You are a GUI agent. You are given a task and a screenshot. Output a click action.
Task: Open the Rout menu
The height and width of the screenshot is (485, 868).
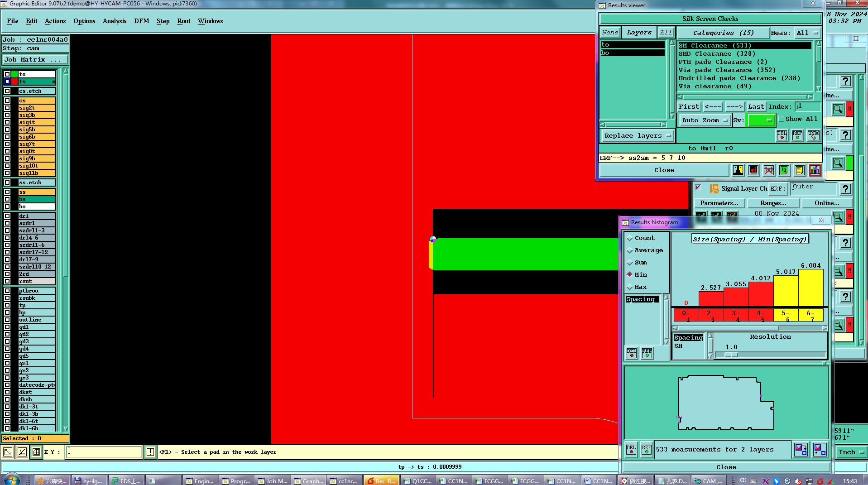click(184, 21)
